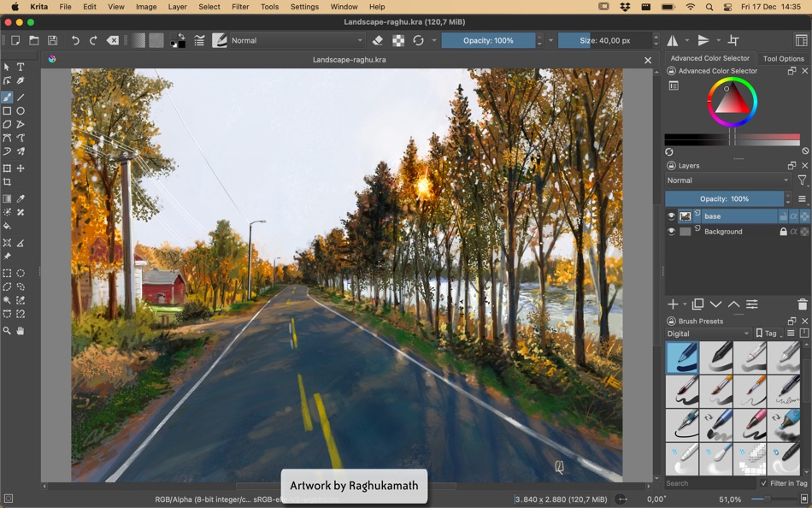Select the Zoom tool
Viewport: 812px width, 508px height.
[7, 330]
